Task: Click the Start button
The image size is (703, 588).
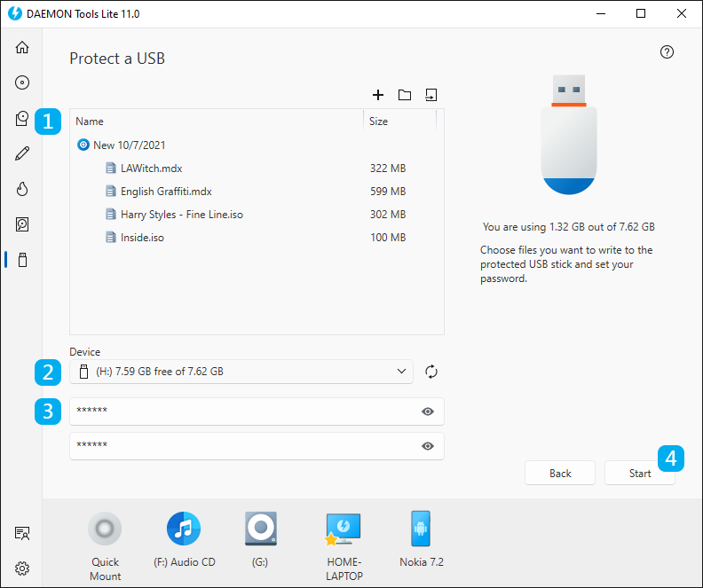Action: [639, 473]
